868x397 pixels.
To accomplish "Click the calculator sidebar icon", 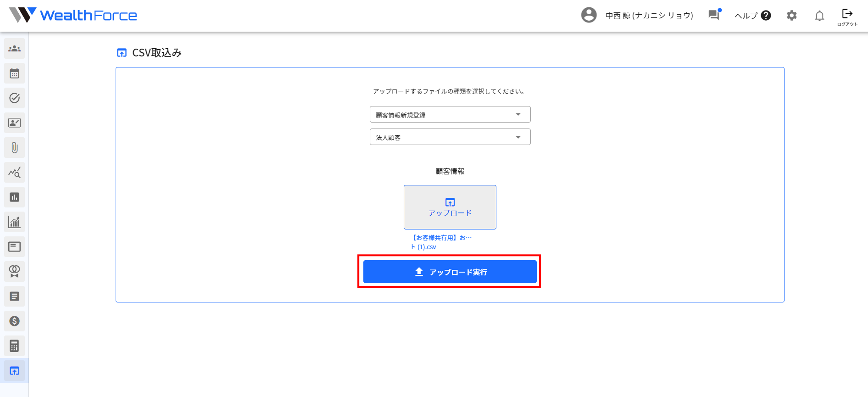I will 14,346.
